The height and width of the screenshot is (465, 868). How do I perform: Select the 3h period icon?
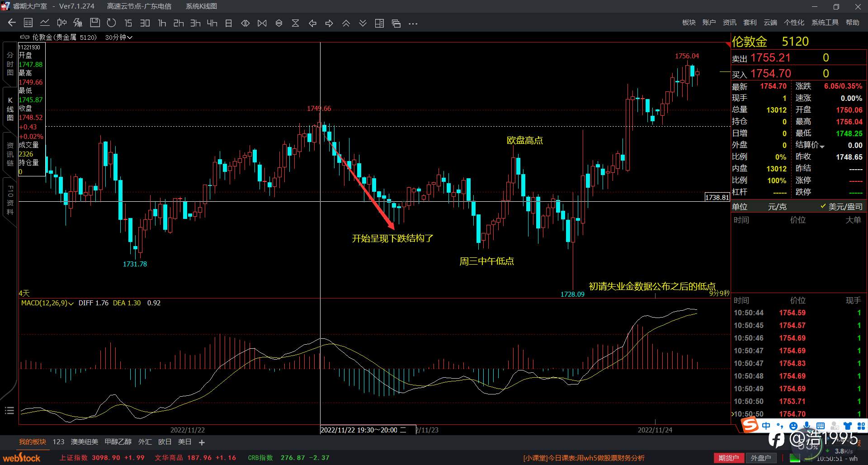(195, 23)
